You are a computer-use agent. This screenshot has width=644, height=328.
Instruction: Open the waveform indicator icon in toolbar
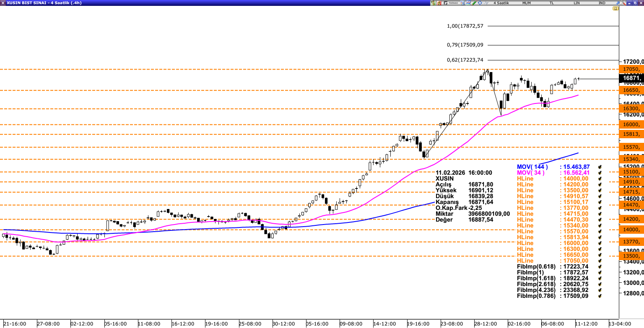pos(486,3)
